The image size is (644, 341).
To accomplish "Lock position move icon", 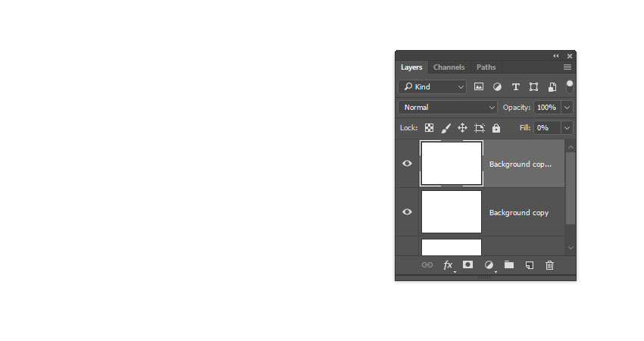I will (462, 128).
